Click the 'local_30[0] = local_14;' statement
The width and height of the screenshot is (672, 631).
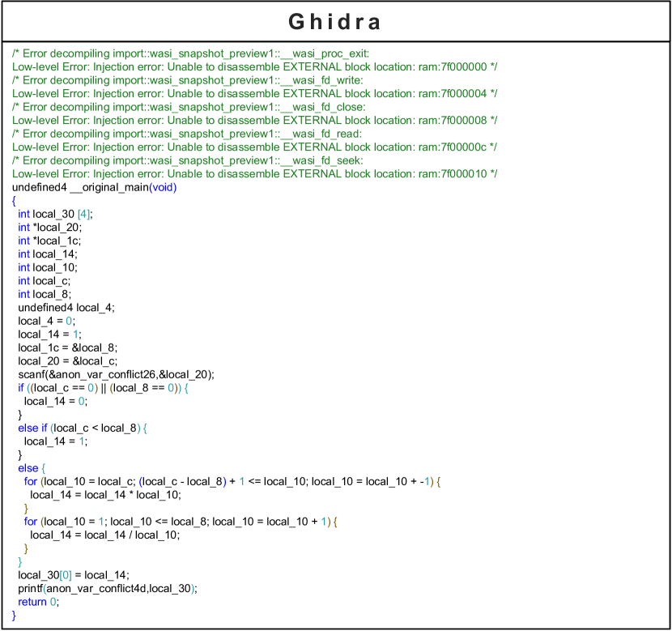pos(74,575)
